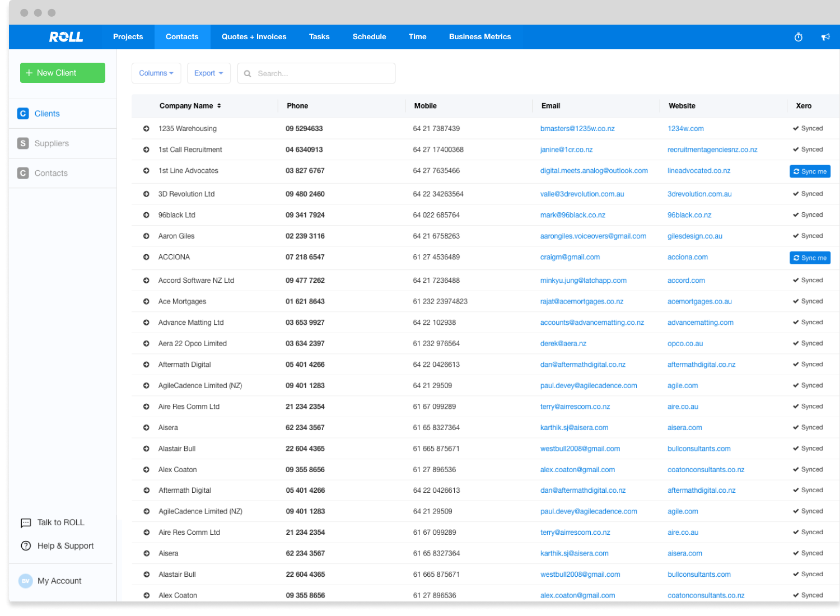840x616 pixels.
Task: Visit the acciona.com website link
Action: click(687, 258)
